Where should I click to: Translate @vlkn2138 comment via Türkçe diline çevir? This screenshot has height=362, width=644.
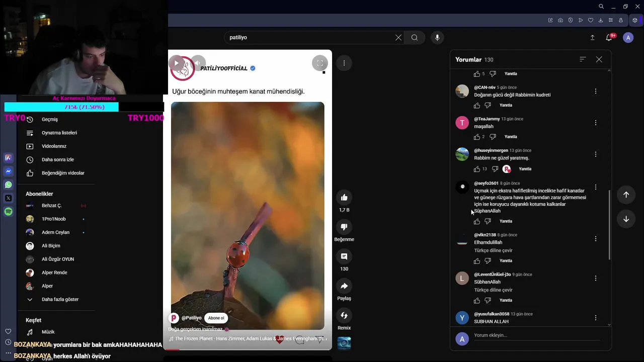click(493, 250)
